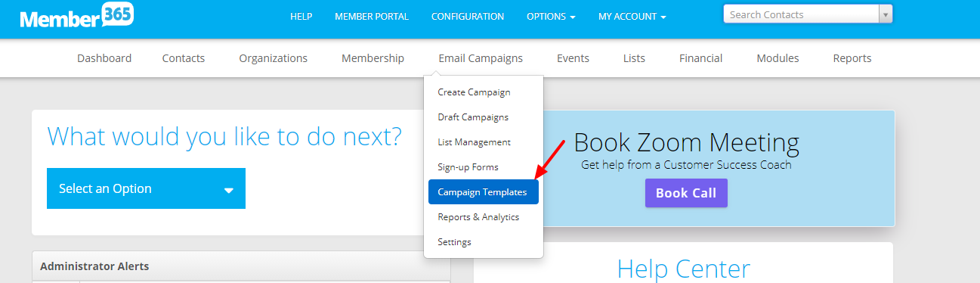The width and height of the screenshot is (980, 283).
Task: Open the Modules tab
Action: (x=778, y=58)
